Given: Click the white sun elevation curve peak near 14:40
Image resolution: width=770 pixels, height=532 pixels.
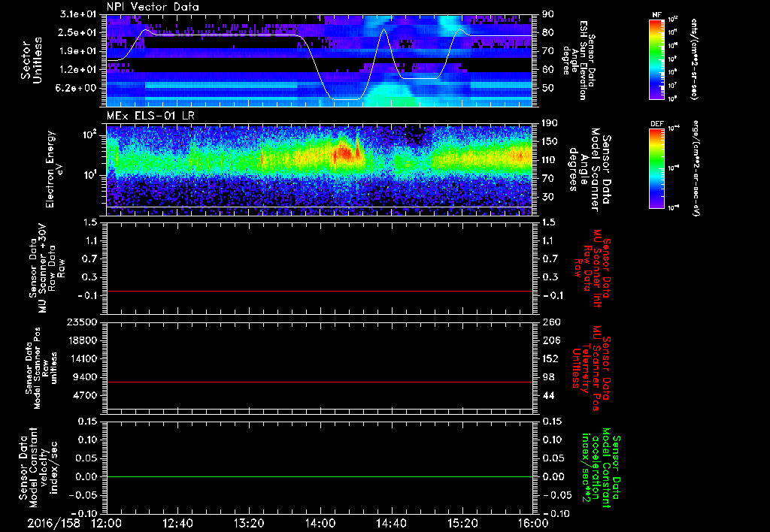Looking at the screenshot, I should point(384,29).
